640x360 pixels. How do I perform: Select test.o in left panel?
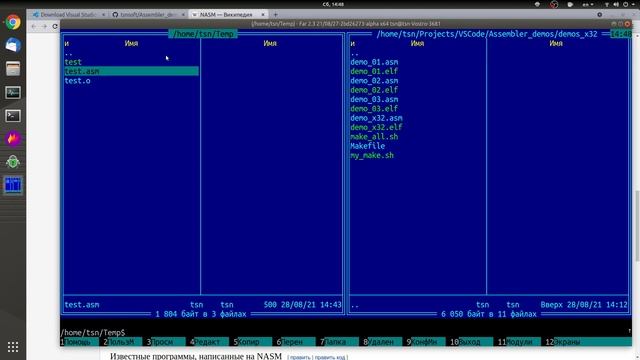pyautogui.click(x=78, y=81)
